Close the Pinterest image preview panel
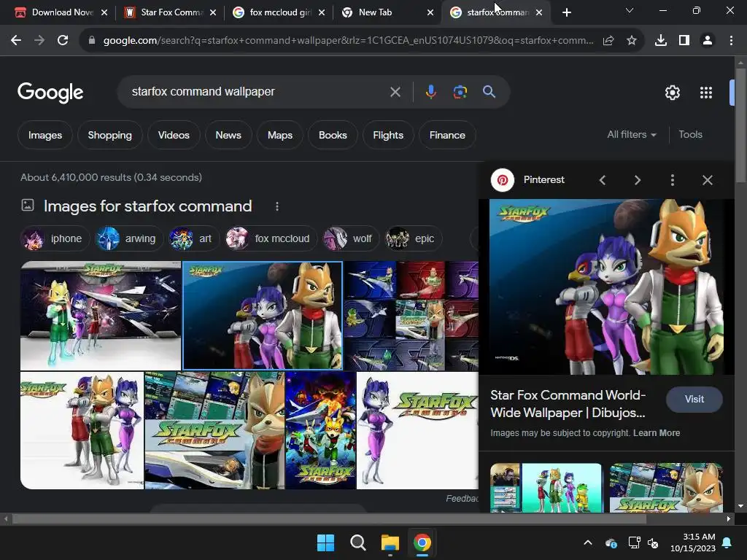Image resolution: width=747 pixels, height=560 pixels. coord(708,180)
